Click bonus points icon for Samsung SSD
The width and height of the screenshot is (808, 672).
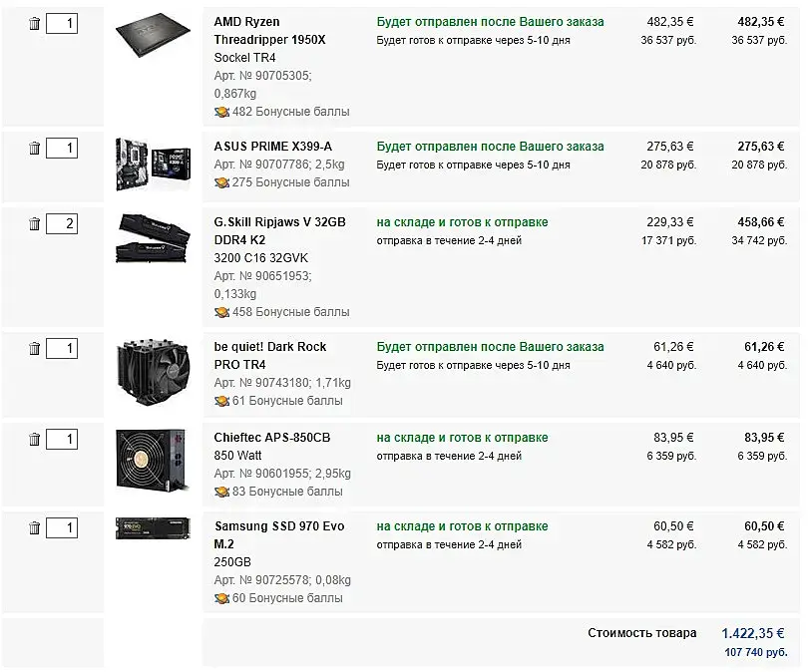click(221, 598)
